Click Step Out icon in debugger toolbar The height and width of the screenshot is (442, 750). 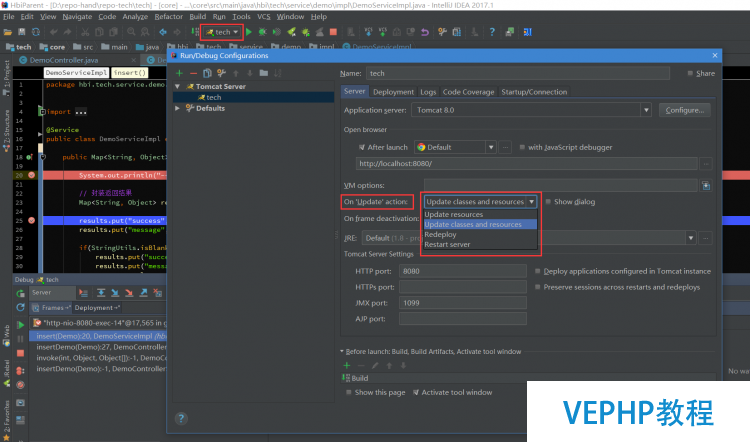[x=143, y=293]
